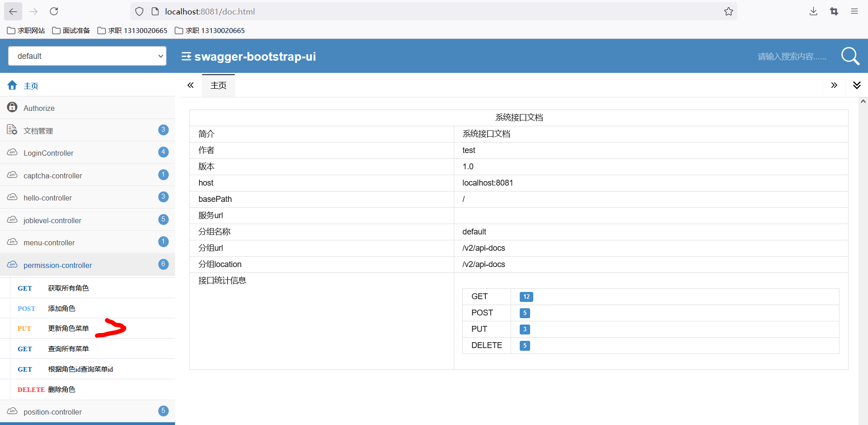Viewport: 868px width, 425px height.
Task: Expand captcha-controller API list
Action: pos(87,175)
